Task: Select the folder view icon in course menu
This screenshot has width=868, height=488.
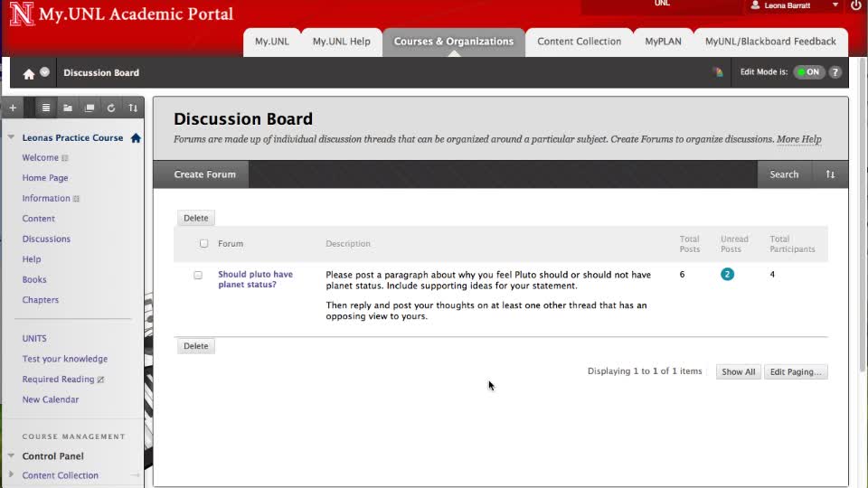Action: [x=68, y=108]
